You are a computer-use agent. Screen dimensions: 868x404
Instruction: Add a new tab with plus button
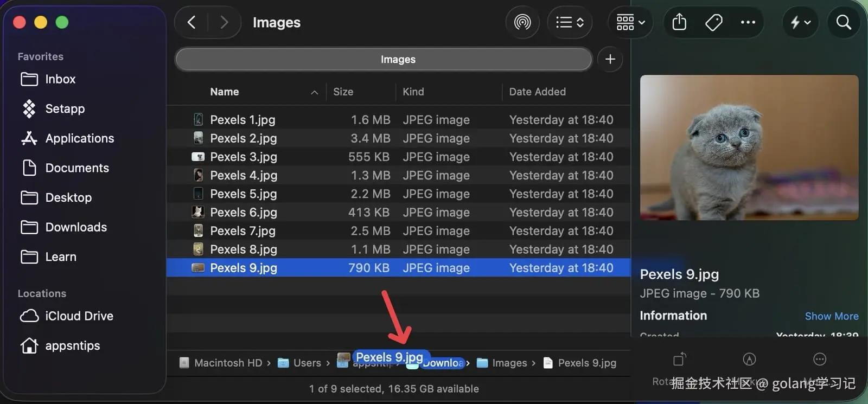pyautogui.click(x=610, y=59)
